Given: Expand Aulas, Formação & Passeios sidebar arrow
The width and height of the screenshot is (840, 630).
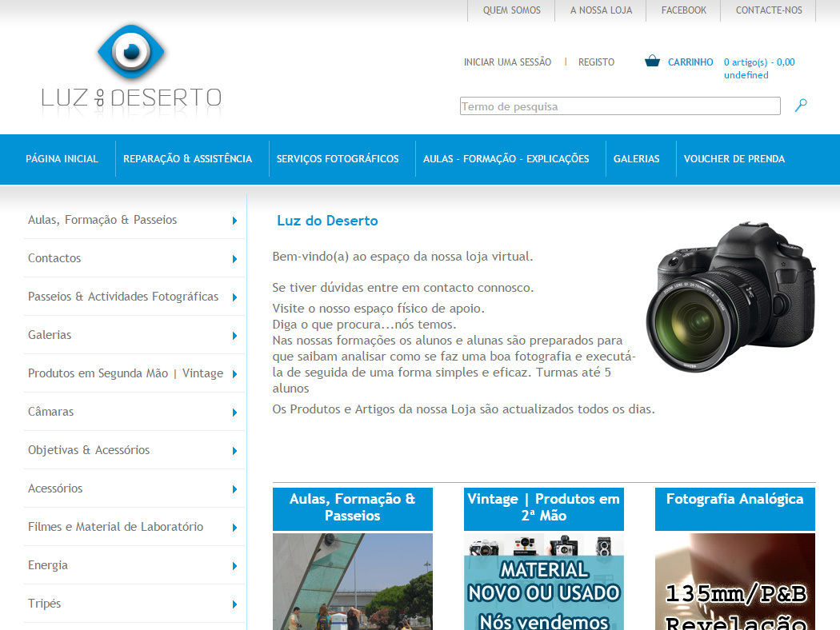Looking at the screenshot, I should pos(234,221).
